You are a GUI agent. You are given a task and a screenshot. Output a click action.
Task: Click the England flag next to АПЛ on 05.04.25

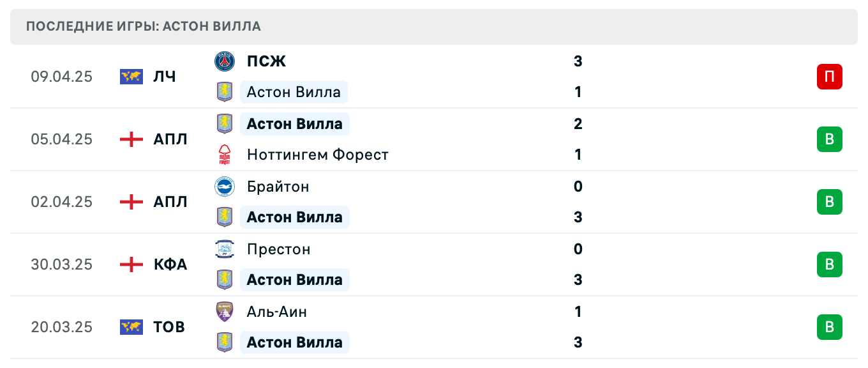(x=131, y=139)
